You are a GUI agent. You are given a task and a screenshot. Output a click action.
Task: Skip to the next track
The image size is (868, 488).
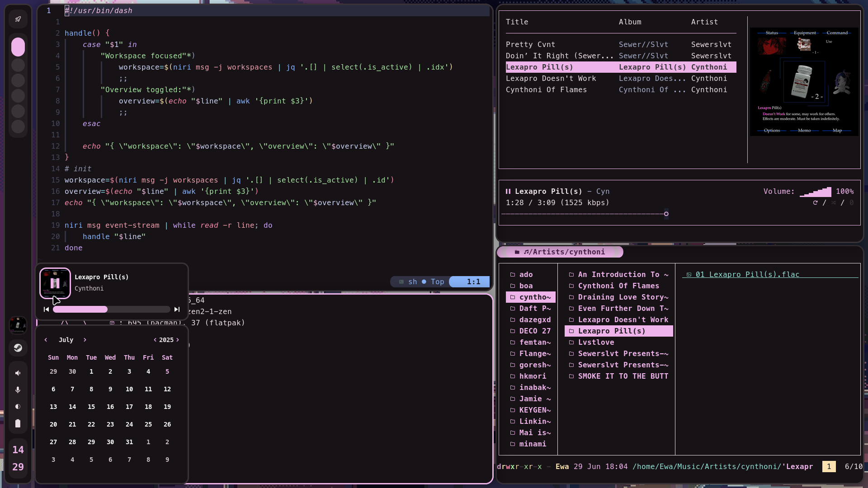click(x=177, y=310)
